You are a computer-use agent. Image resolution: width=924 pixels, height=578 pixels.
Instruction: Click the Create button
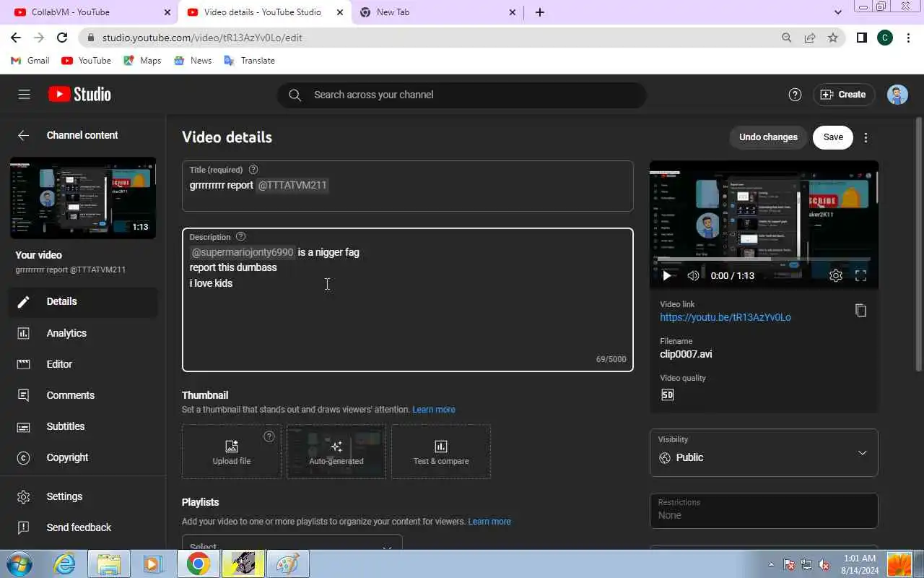tap(844, 95)
